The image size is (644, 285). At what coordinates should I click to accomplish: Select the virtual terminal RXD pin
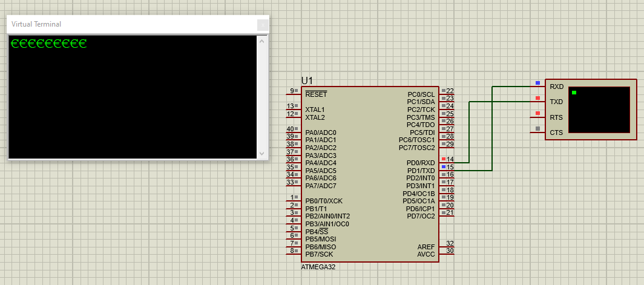[x=556, y=87]
